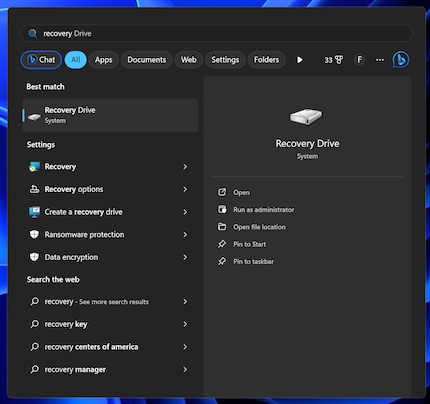Click the F account avatar icon
Screen dimensions: 430x404
(359, 60)
